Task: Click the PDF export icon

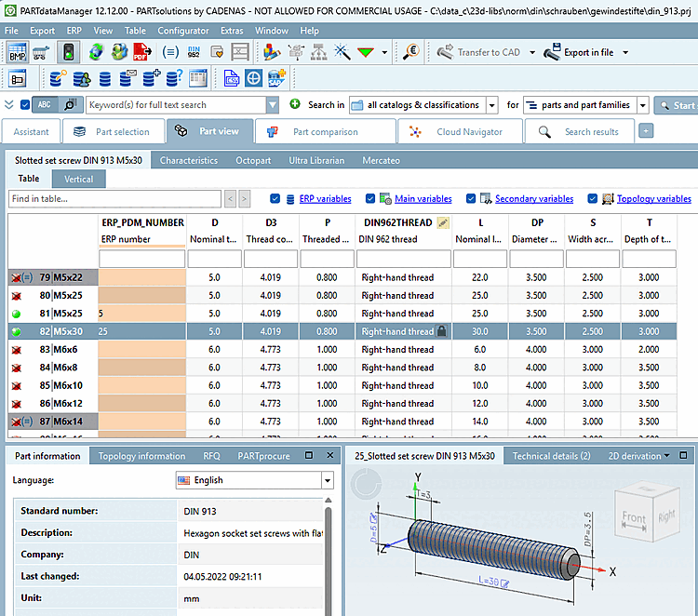Action: 142,52
